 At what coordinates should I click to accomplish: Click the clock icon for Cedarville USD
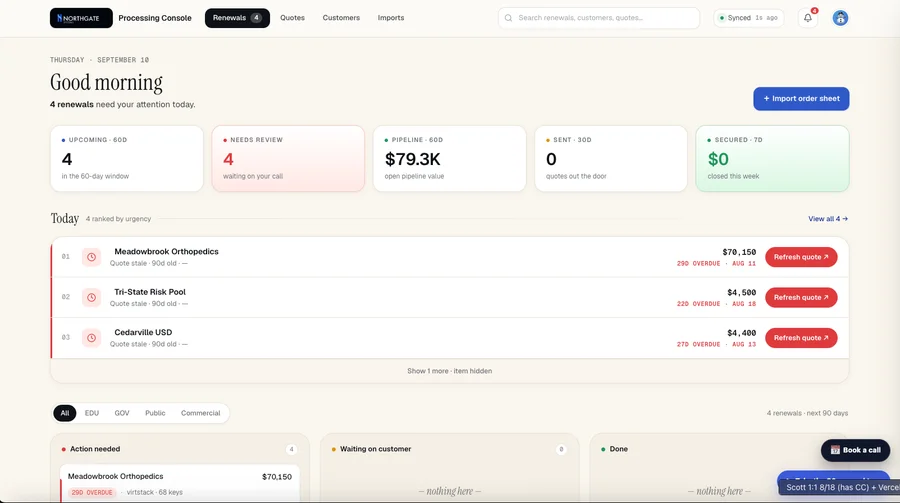click(x=91, y=338)
